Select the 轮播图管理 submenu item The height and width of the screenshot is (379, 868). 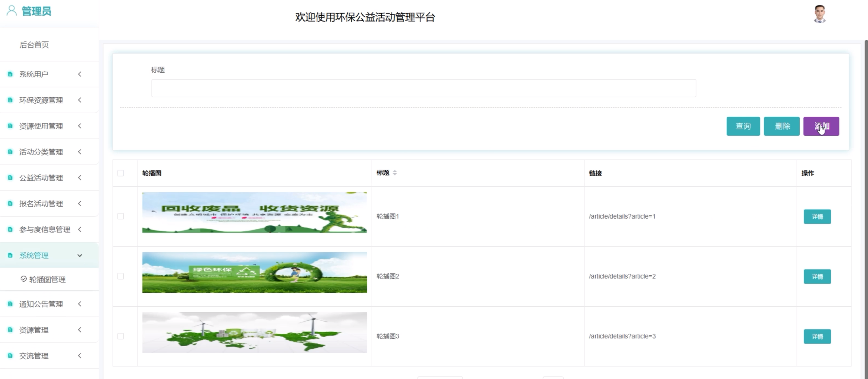[x=47, y=280]
